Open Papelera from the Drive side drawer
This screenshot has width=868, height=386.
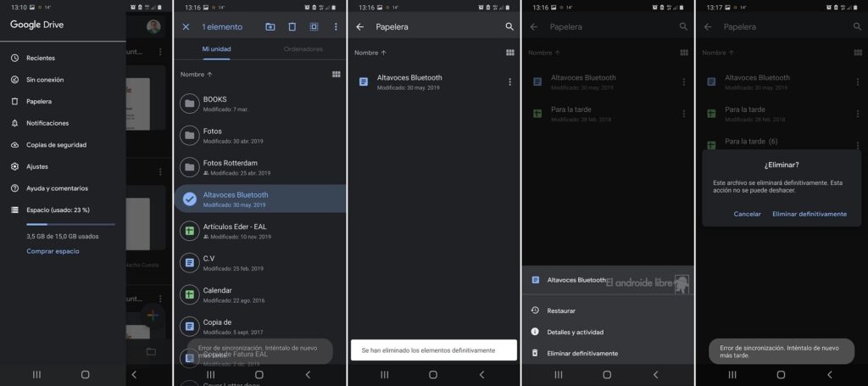pyautogui.click(x=39, y=101)
